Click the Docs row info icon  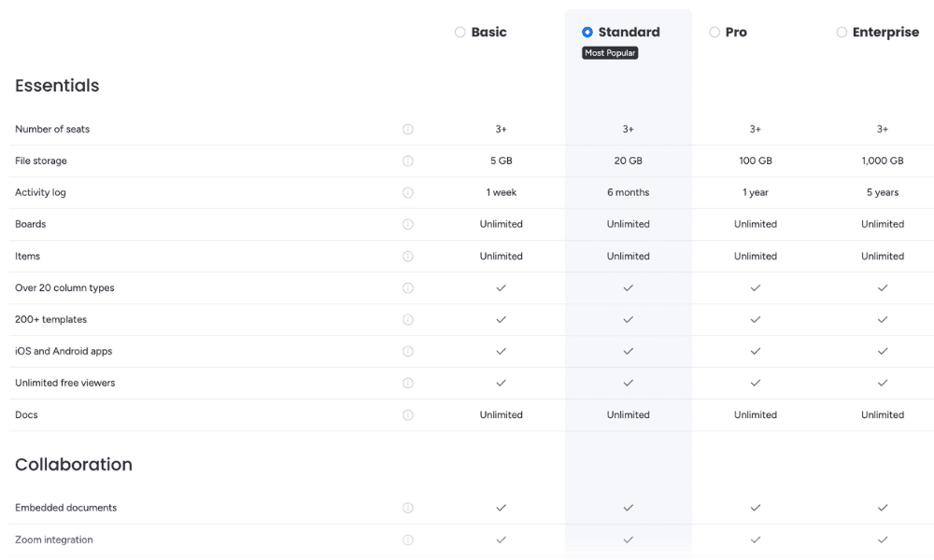click(408, 415)
